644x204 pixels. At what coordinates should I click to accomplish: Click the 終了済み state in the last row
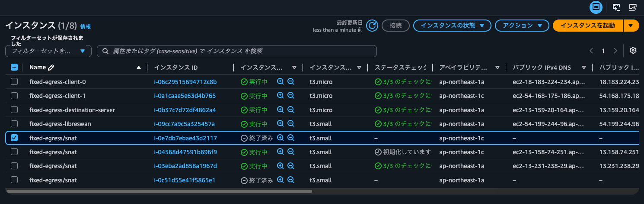pyautogui.click(x=257, y=180)
